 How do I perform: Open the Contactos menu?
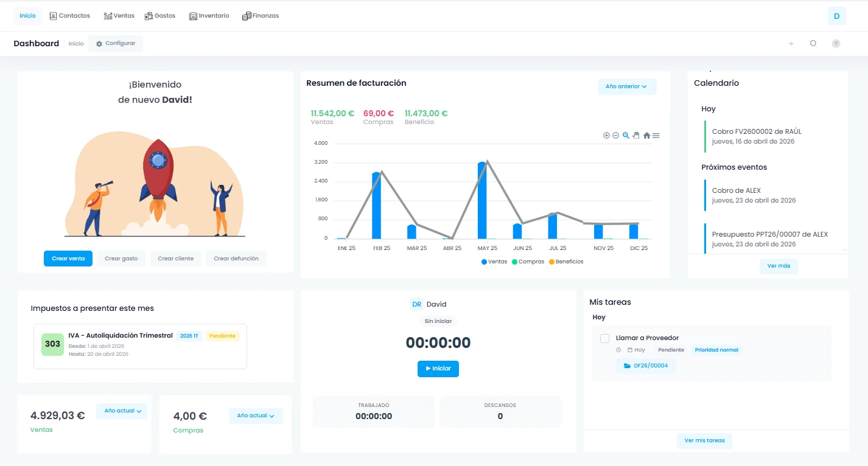(70, 16)
